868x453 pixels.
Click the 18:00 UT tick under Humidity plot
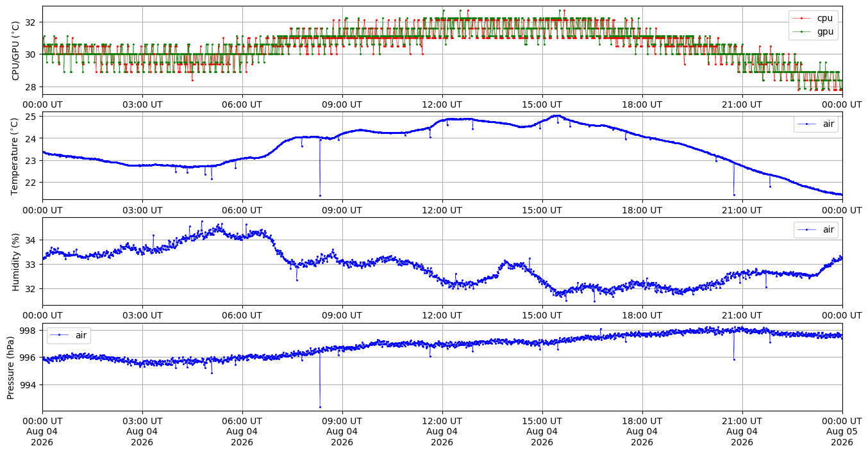[642, 315]
